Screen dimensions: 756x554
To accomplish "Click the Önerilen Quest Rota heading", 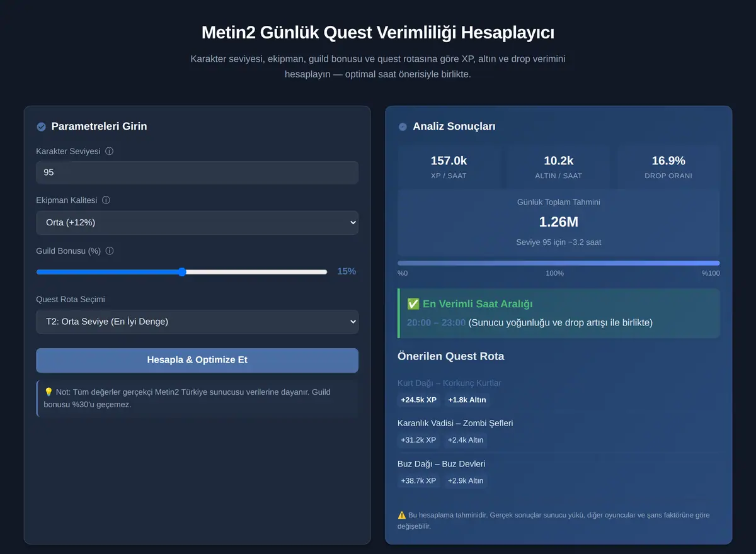I will 451,356.
